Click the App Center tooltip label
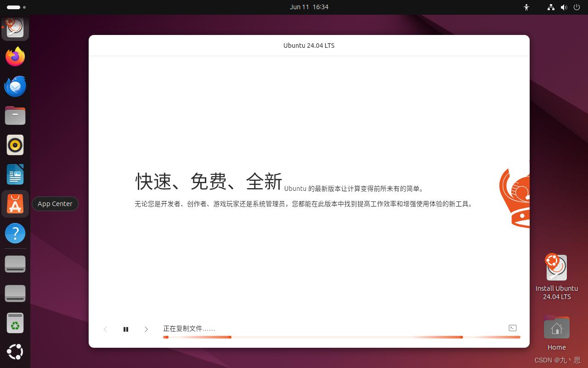 (x=55, y=204)
